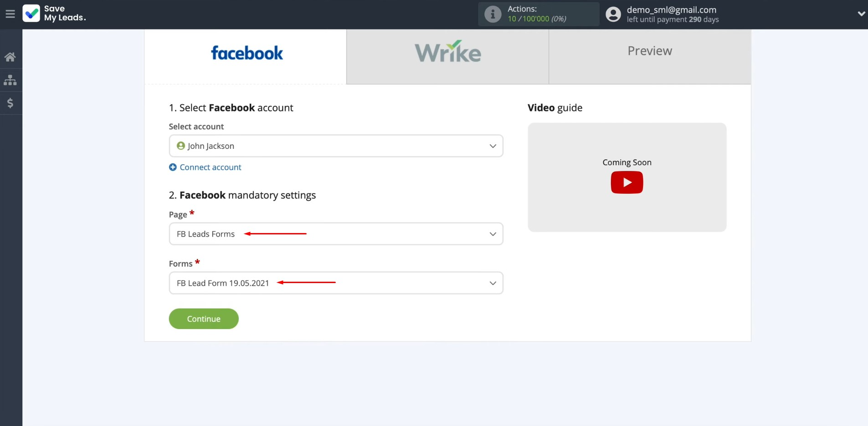Go to Home via sidebar house icon

(x=10, y=57)
